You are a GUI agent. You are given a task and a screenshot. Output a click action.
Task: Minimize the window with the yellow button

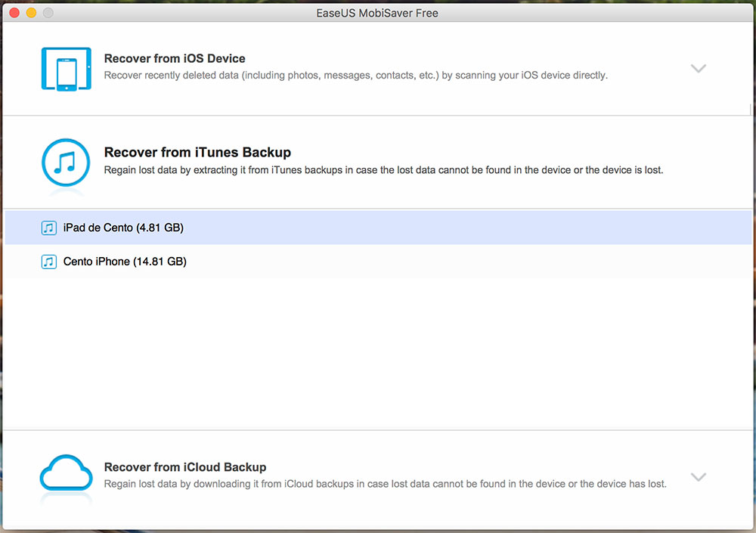[31, 13]
